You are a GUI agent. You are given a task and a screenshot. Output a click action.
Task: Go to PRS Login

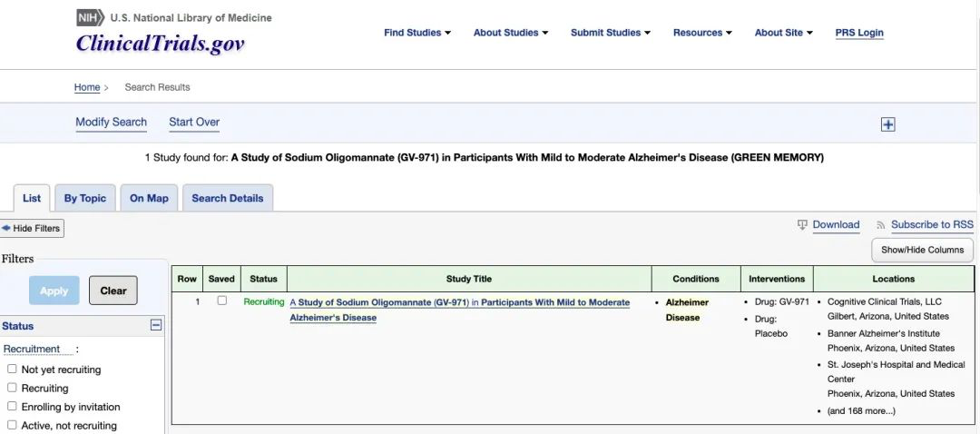[859, 34]
